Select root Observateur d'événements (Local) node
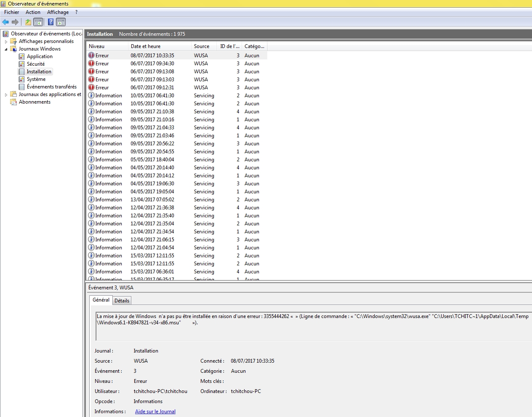 (x=46, y=34)
